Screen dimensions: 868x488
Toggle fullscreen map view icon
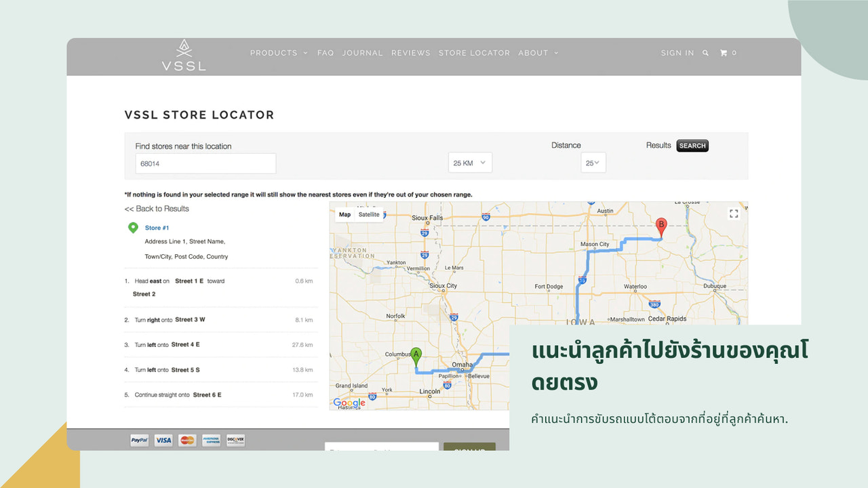coord(734,213)
